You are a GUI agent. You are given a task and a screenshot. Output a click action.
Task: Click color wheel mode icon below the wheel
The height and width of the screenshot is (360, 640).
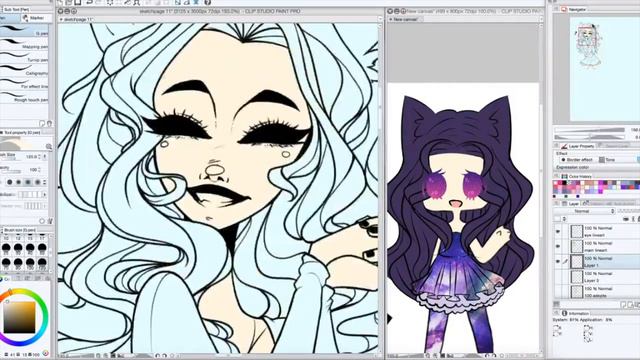(x=46, y=353)
